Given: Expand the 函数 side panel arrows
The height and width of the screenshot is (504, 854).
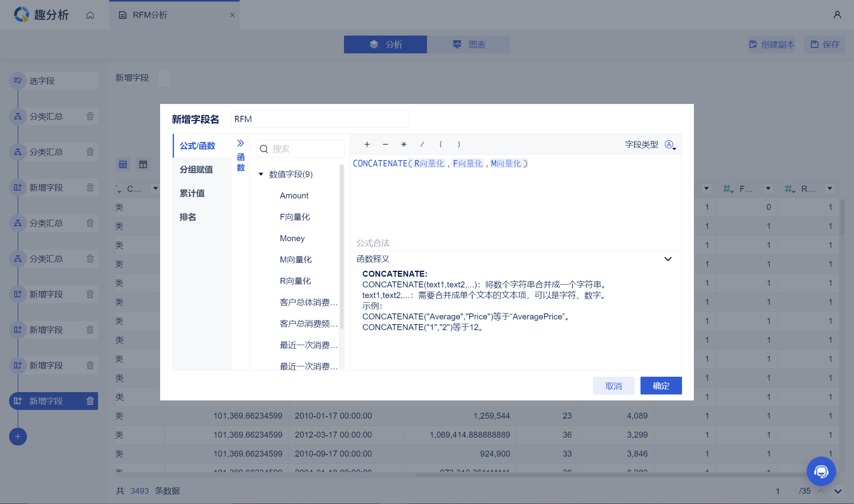Looking at the screenshot, I should pos(240,143).
